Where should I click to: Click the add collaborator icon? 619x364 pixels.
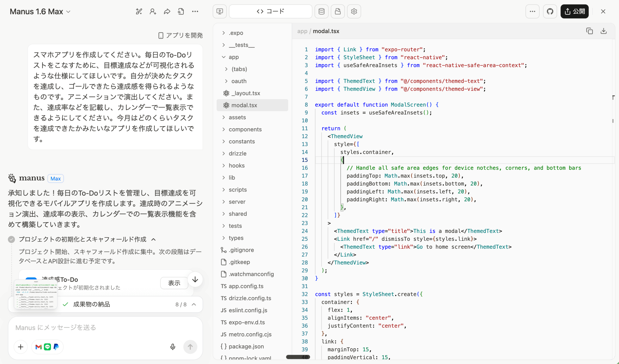click(153, 11)
